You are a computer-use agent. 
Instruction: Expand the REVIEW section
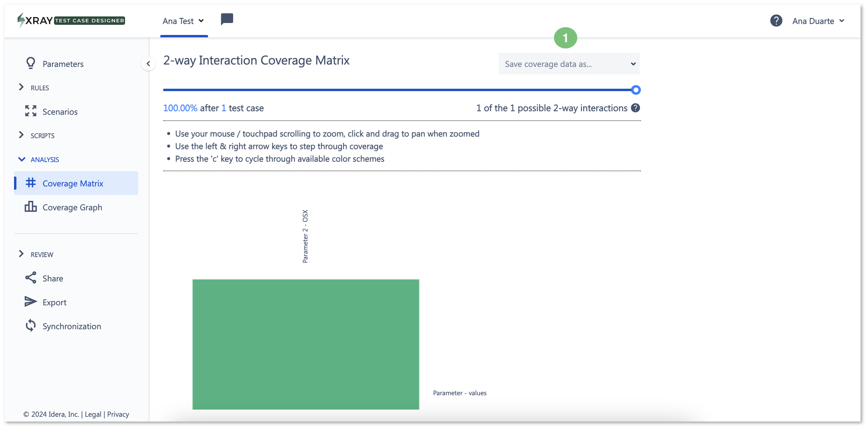coord(36,255)
